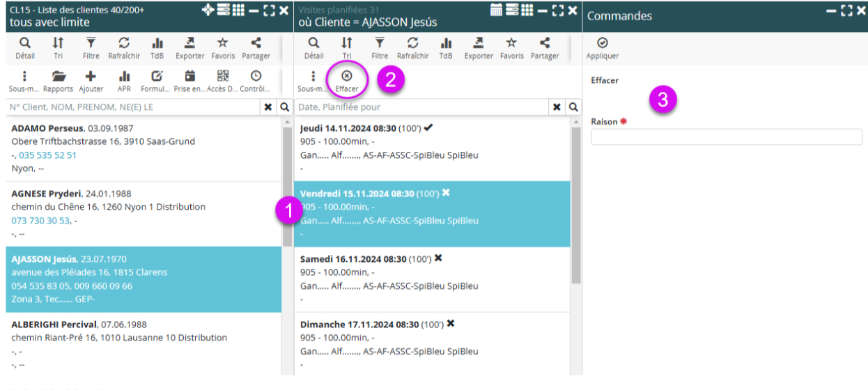
Task: Click the Raison input field
Action: click(726, 137)
